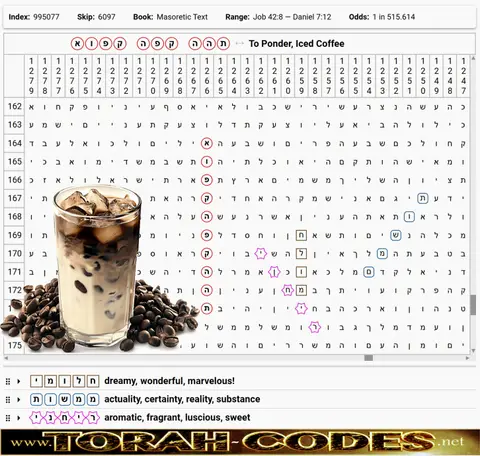Click the column header 1247
Screen dimensions: 480x456
(x=463, y=76)
